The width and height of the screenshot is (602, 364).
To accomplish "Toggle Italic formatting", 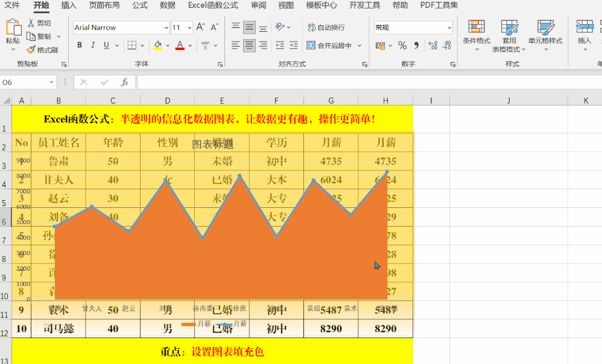I will tap(92, 45).
